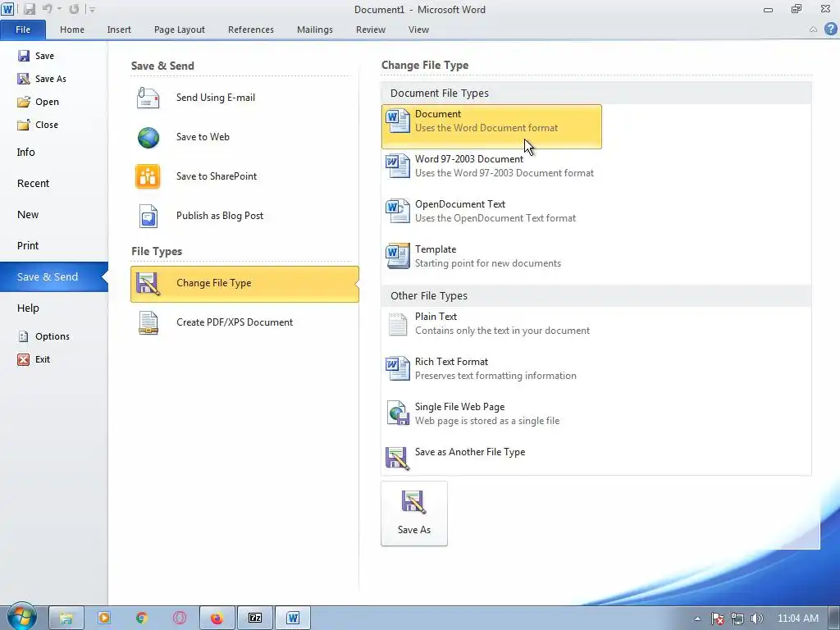Open the References tab
The width and height of the screenshot is (840, 630).
251,30
